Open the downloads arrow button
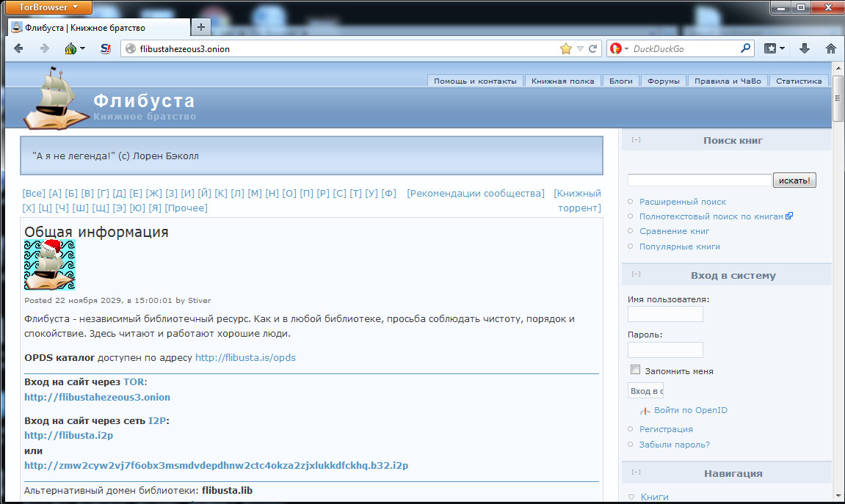The height and width of the screenshot is (504, 845). pos(805,48)
